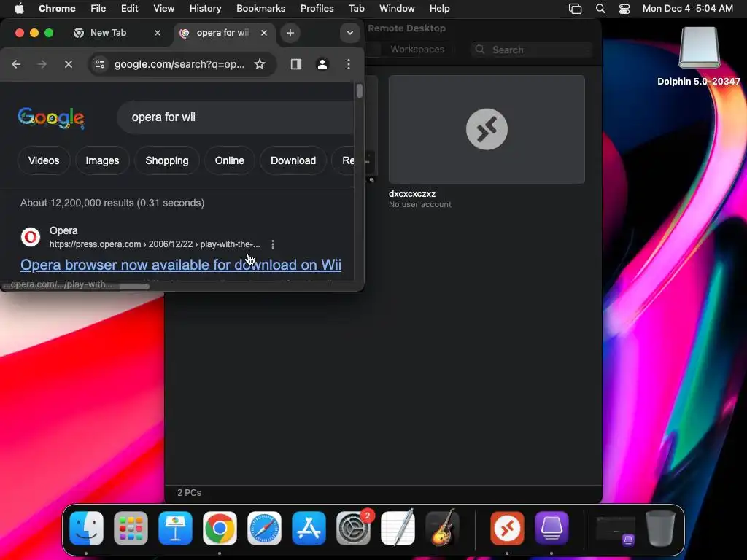This screenshot has height=560, width=747.
Task: Open the dxcxcxczxz PC thumbnail in Remote Desktop
Action: click(x=487, y=129)
